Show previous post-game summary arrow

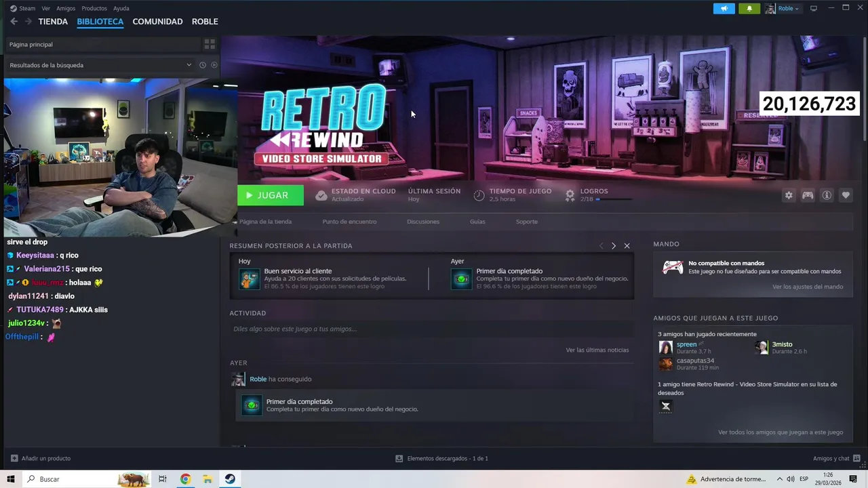point(601,246)
